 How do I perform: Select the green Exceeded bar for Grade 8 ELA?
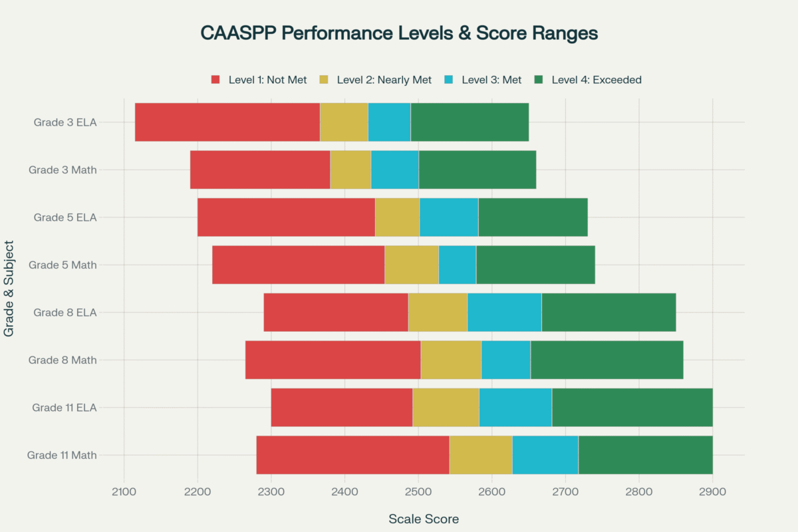tap(609, 313)
